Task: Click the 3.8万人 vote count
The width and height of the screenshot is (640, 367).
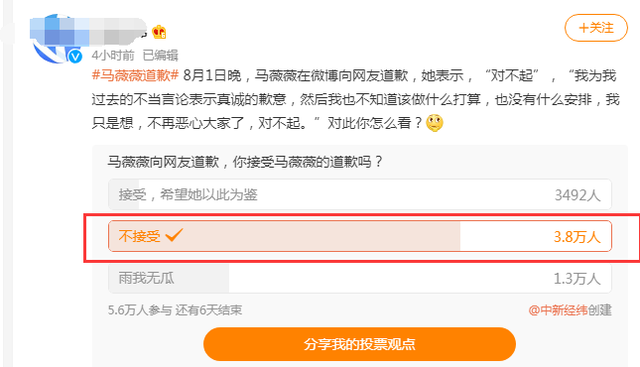Action: (577, 237)
